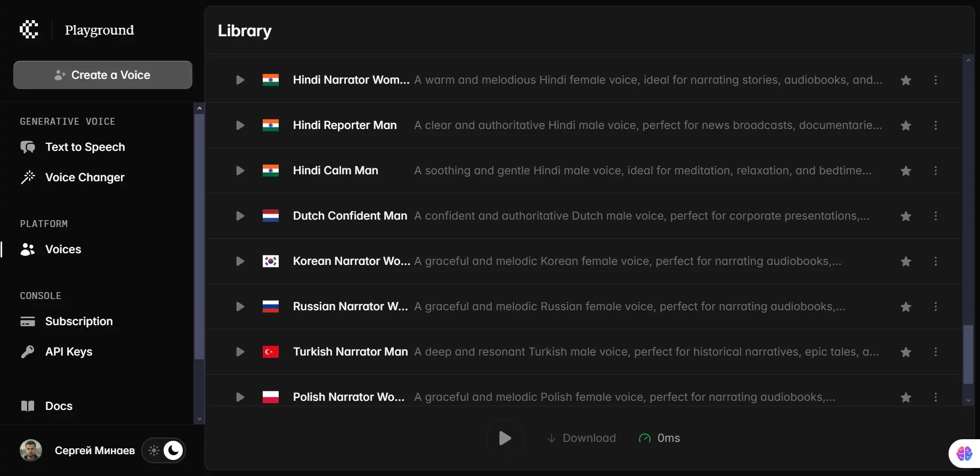Star the Turkish Narrator Man voice
The width and height of the screenshot is (980, 476).
(x=906, y=352)
